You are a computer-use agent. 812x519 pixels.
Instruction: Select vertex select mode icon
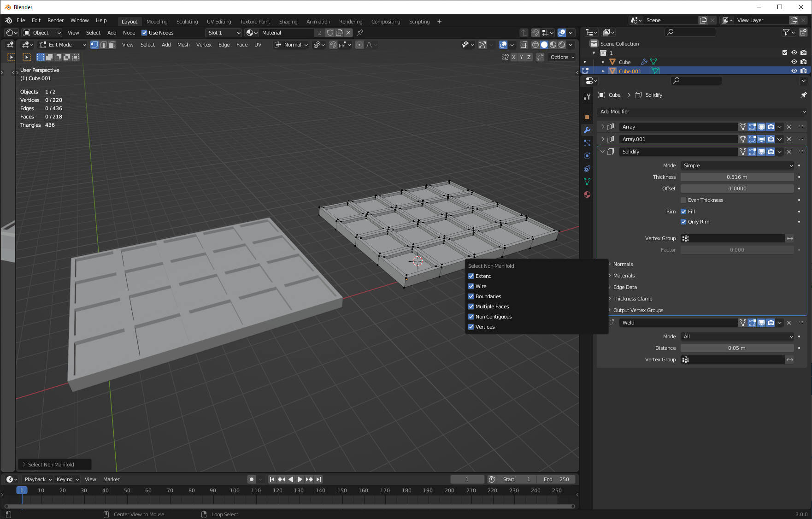94,45
